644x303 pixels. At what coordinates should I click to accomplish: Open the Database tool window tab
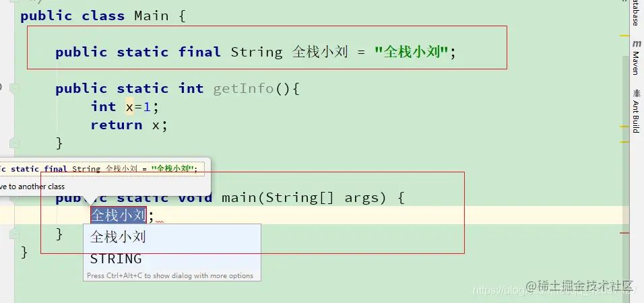point(636,12)
